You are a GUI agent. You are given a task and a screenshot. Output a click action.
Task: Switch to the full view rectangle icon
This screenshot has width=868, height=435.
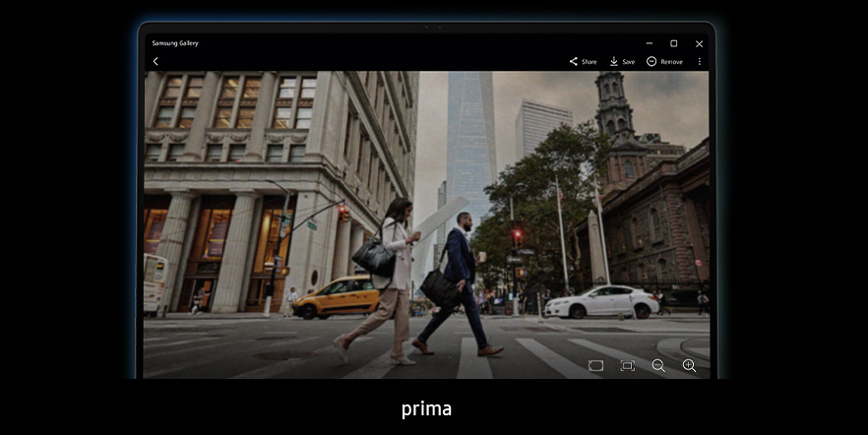[x=595, y=365]
